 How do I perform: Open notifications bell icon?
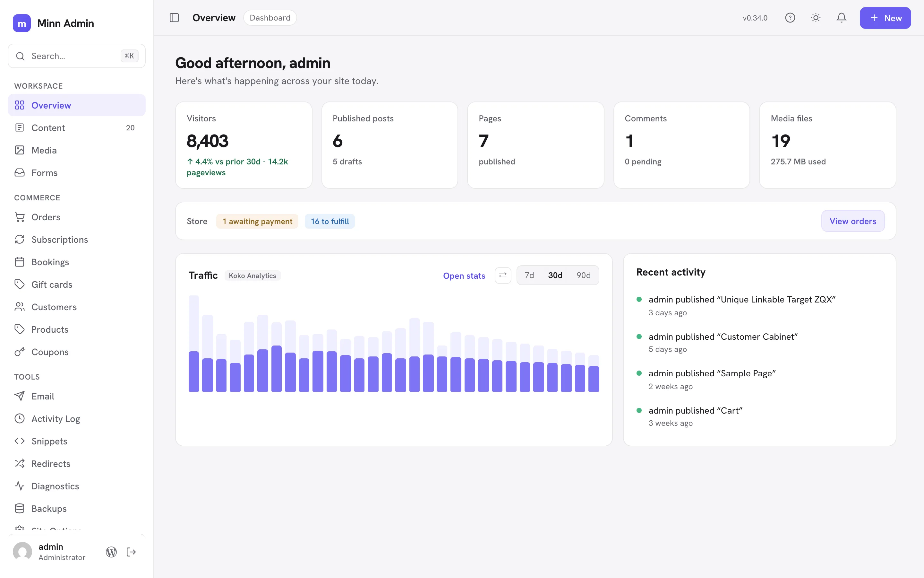(842, 18)
